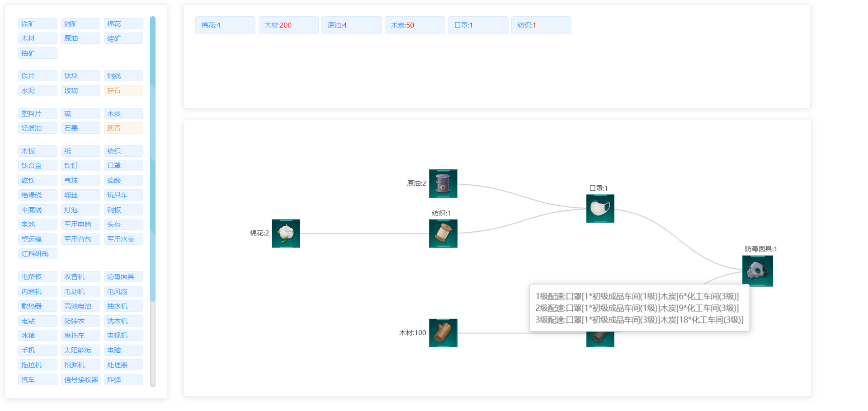
Task: Click the face mask 口罩 icon
Action: [600, 209]
